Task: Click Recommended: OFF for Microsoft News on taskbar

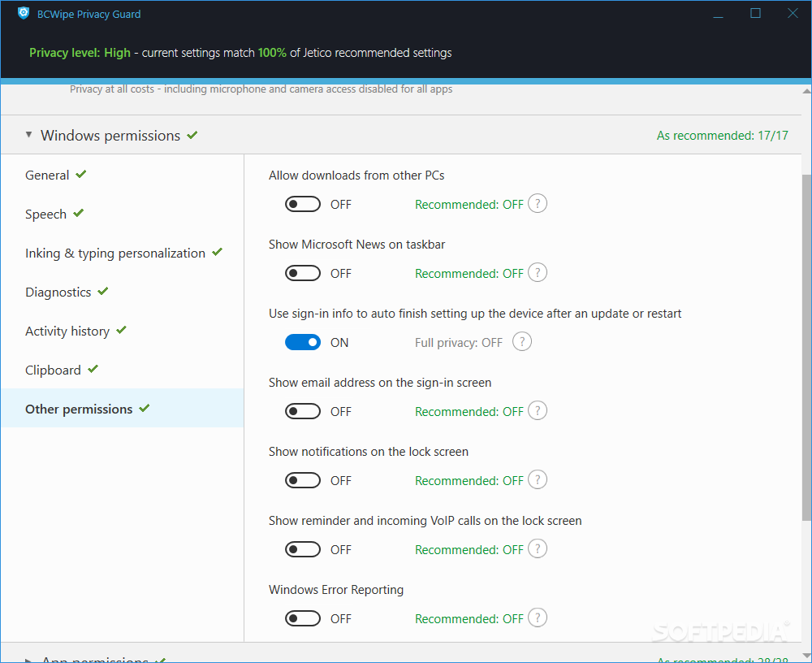Action: 469,274
